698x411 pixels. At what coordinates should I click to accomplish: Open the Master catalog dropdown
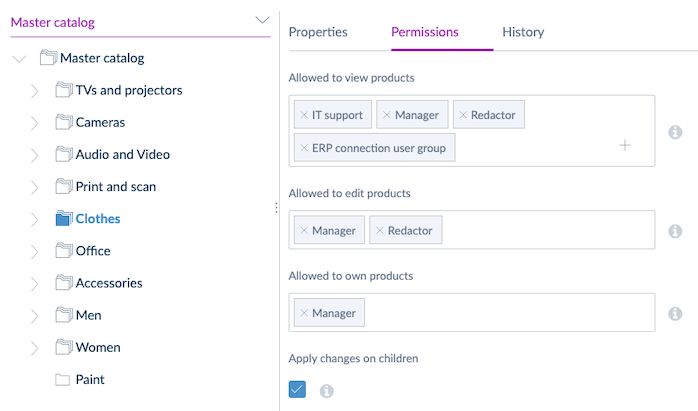pyautogui.click(x=262, y=21)
